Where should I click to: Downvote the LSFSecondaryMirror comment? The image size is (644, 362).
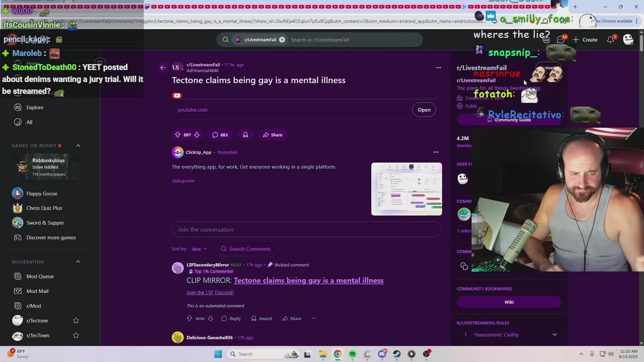coord(210,318)
